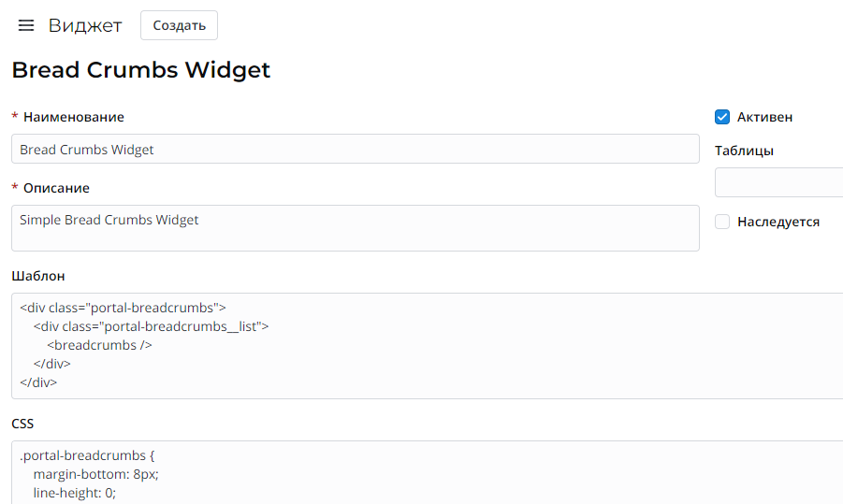The image size is (843, 504).
Task: Click the Наименование field label
Action: pyautogui.click(x=73, y=117)
